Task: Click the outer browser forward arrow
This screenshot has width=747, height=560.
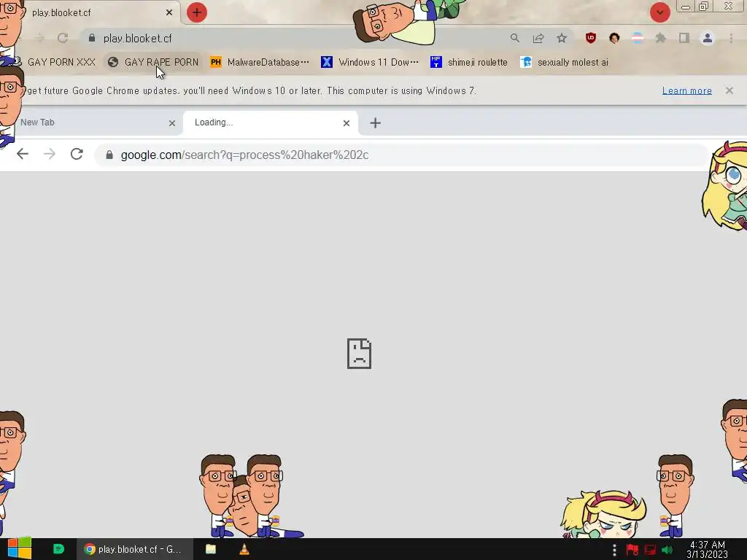Action: click(x=39, y=38)
